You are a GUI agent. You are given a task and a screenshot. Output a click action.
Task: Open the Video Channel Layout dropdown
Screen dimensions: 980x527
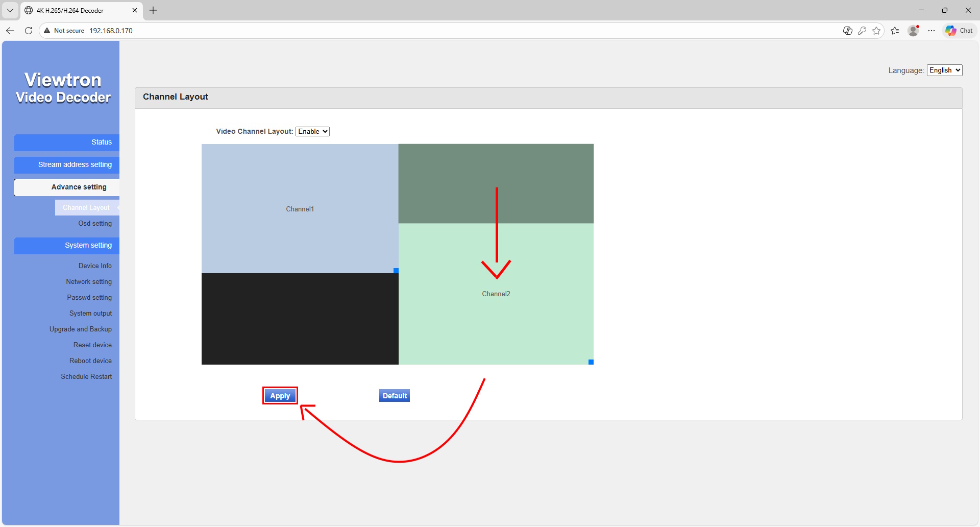312,131
